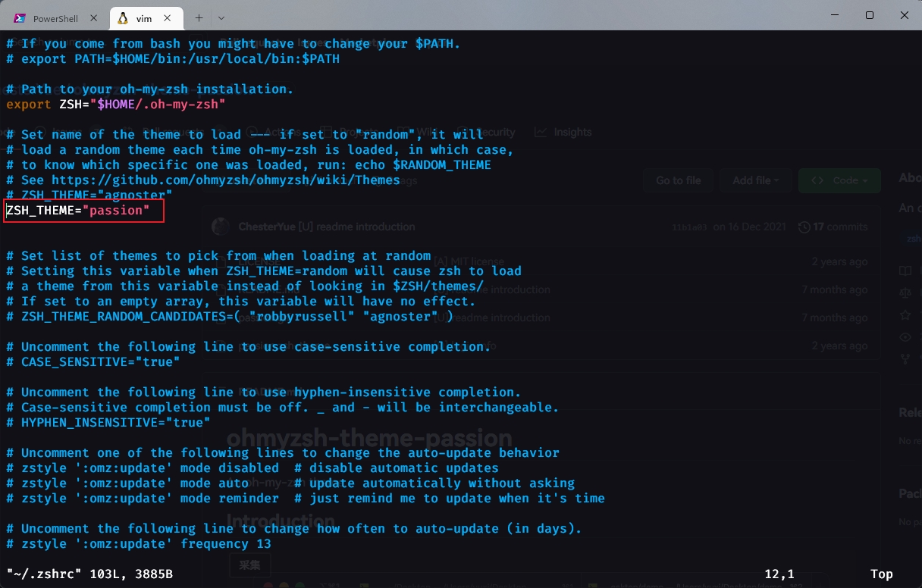Expand the new tab profile dropdown
The image size is (922, 588).
click(221, 17)
